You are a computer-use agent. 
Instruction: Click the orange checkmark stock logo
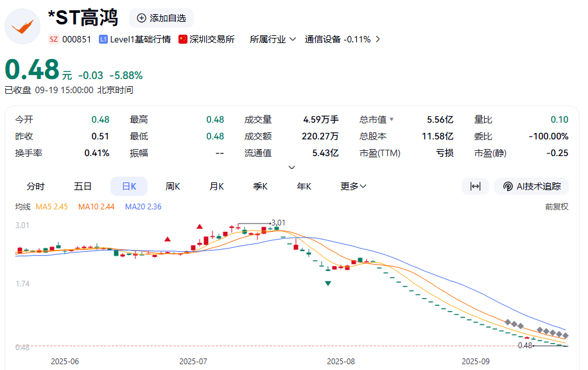[x=22, y=26]
